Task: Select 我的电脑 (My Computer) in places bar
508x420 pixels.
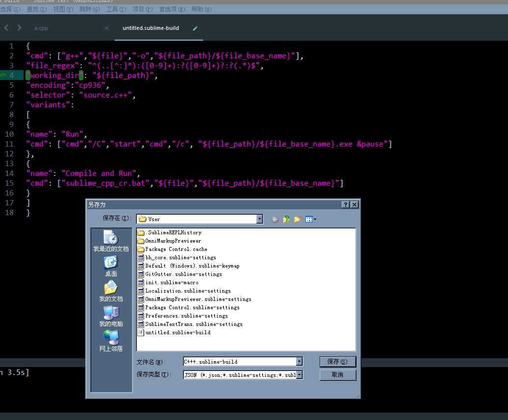Action: pyautogui.click(x=111, y=313)
